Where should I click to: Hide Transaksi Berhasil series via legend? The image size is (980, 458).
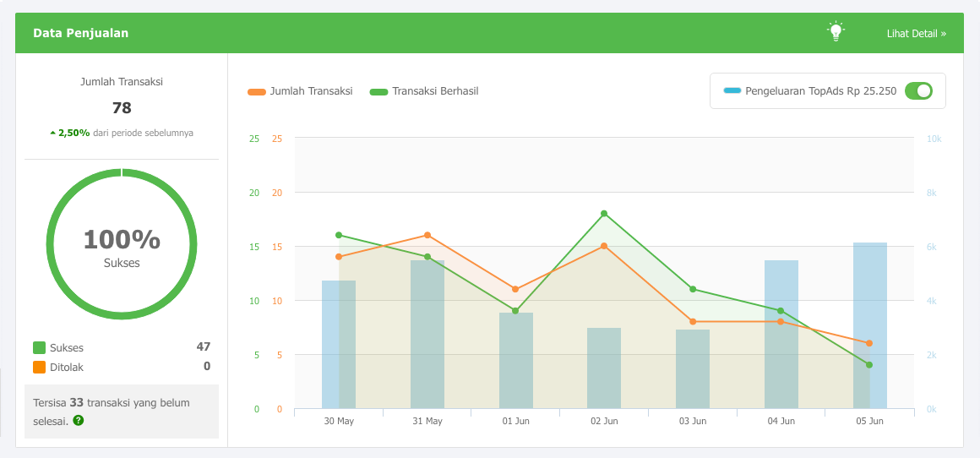424,91
